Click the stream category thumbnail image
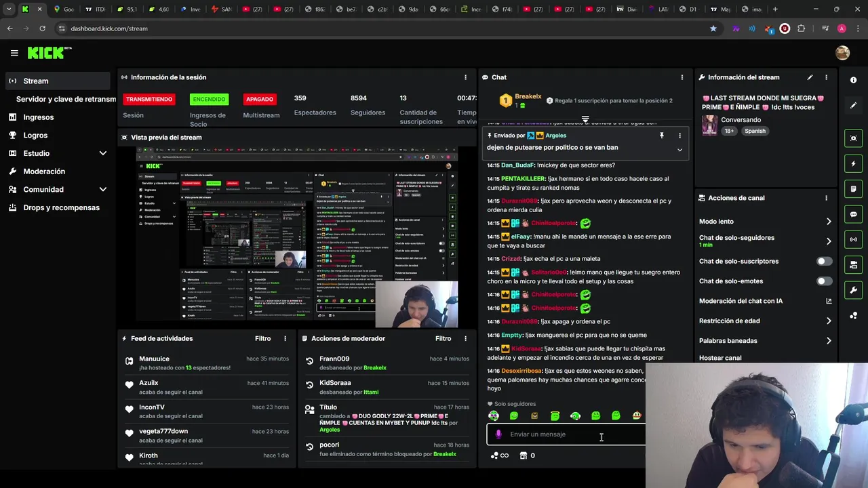The width and height of the screenshot is (868, 488). coord(710,125)
